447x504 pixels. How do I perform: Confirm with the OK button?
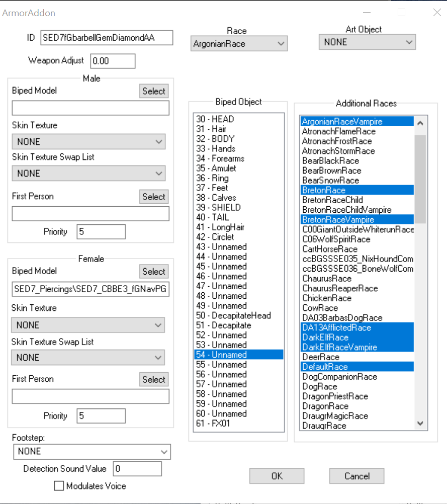277,476
